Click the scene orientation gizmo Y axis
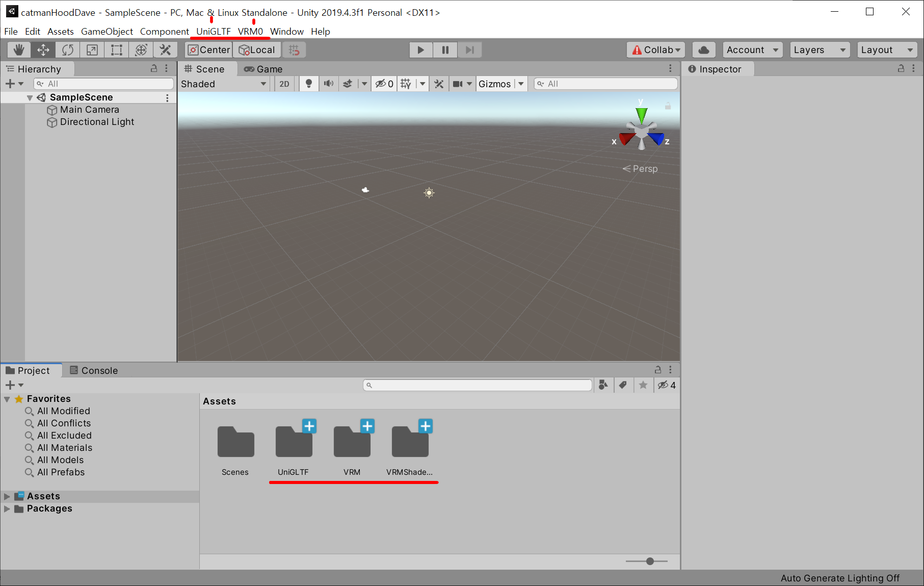This screenshot has height=586, width=924. [x=641, y=114]
